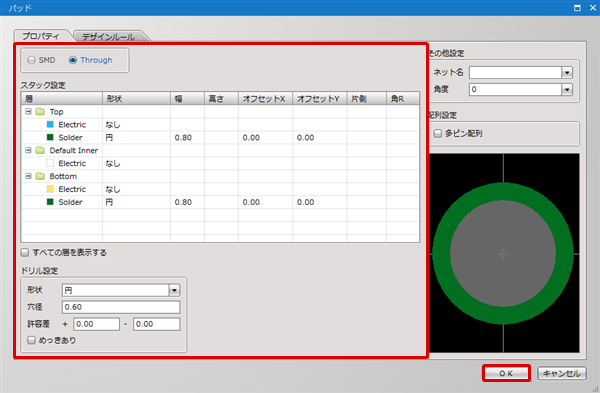
Task: Click the pad preview image
Action: (x=504, y=253)
